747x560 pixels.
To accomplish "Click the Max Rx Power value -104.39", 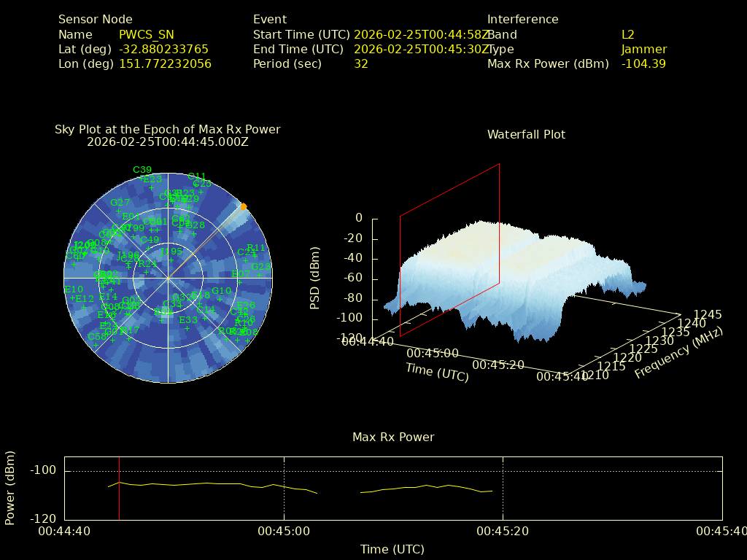I will (x=643, y=63).
